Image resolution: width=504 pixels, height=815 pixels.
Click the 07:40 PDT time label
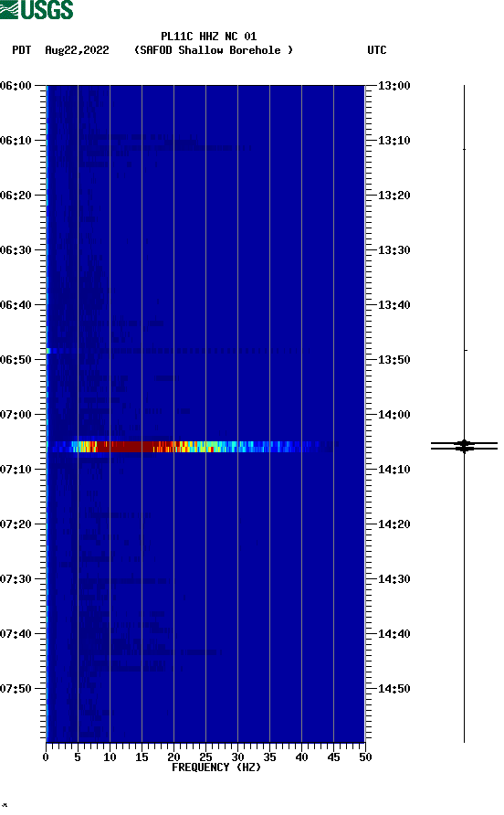[16, 633]
